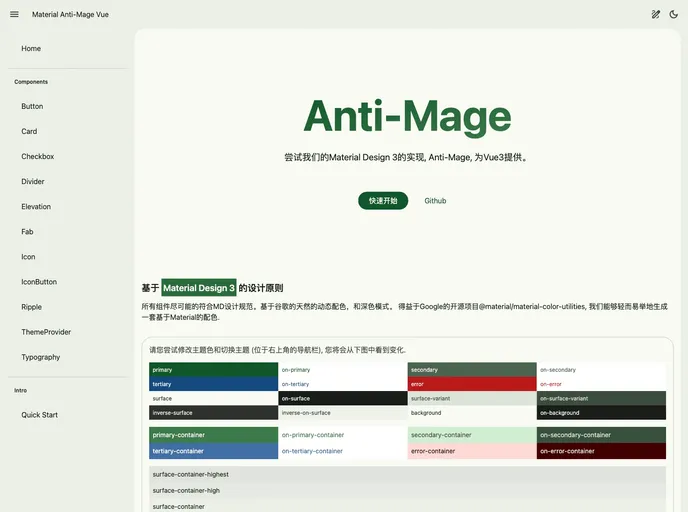Click the red error color swatch
688x512 pixels.
[x=471, y=384]
